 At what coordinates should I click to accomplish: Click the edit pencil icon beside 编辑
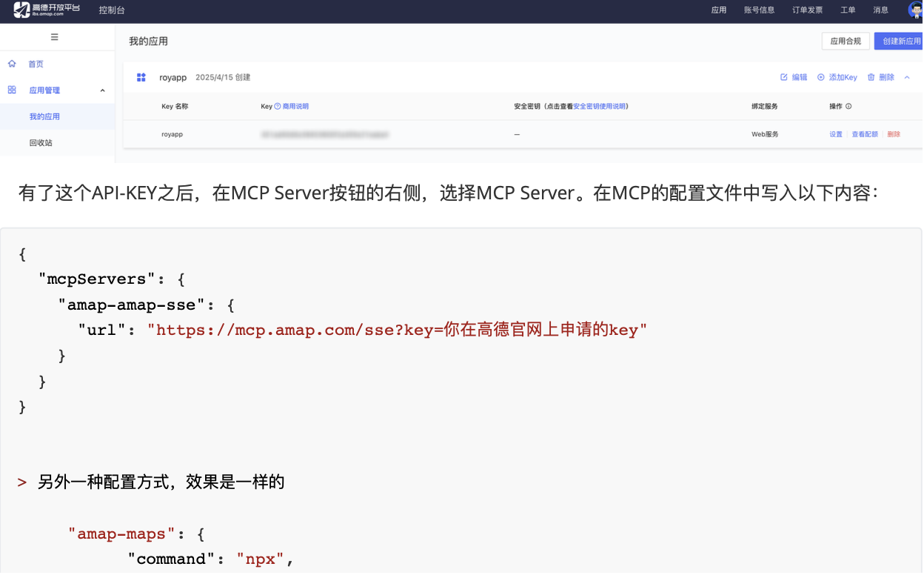pos(784,77)
